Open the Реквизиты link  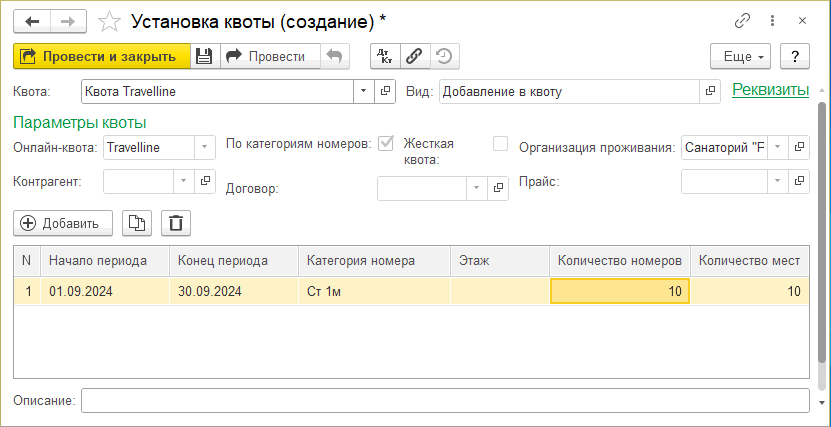[770, 90]
